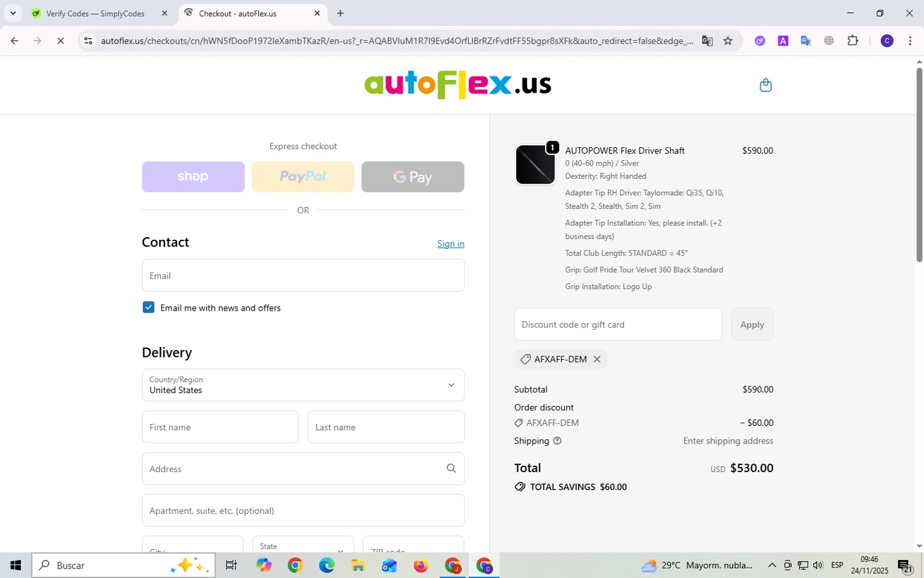Screen dimensions: 924x578
Task: Select the Checkout - autoFlex.us tab
Action: coord(238,13)
